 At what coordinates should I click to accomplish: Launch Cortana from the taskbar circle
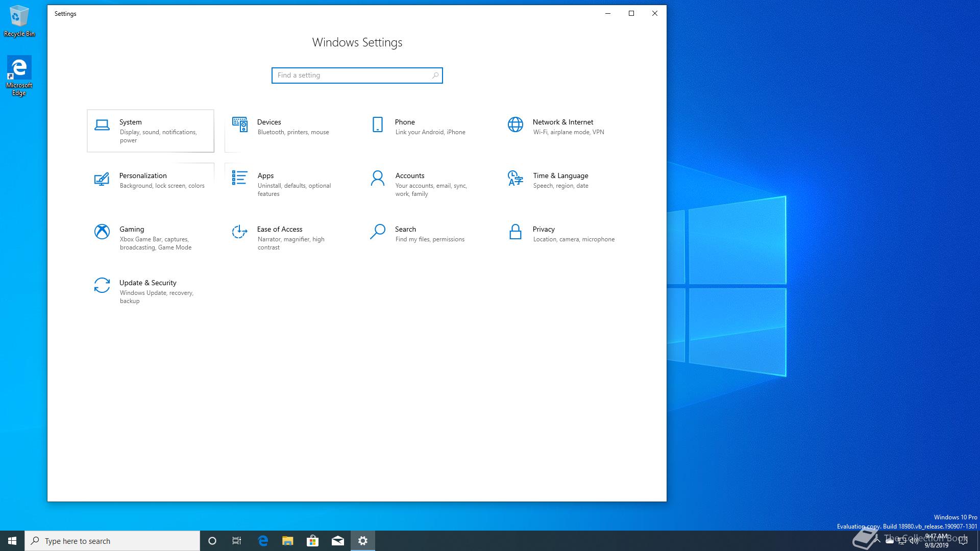click(212, 541)
